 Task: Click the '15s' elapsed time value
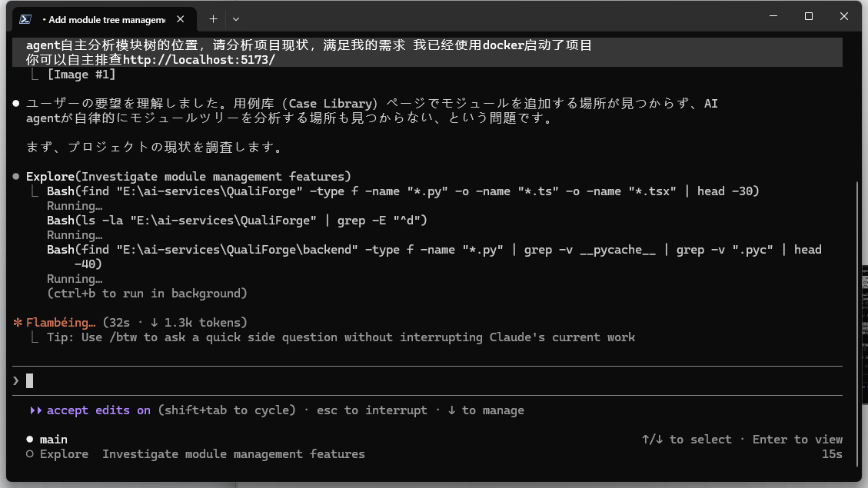click(x=832, y=454)
